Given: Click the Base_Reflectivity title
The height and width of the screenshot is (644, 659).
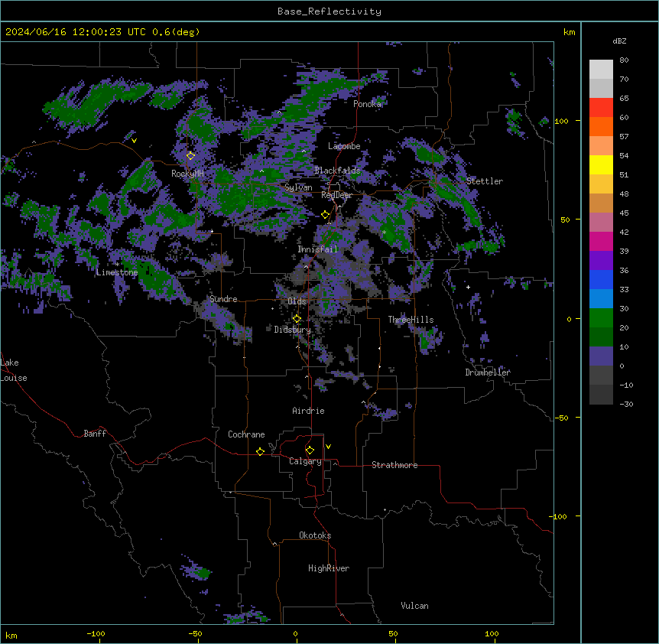Looking at the screenshot, I should click(329, 11).
